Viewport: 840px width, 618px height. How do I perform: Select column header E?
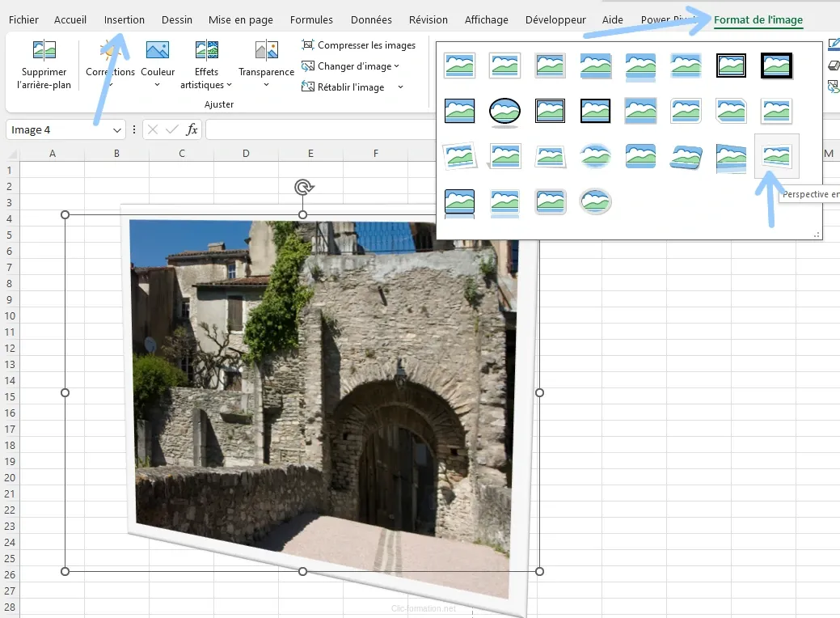(310, 152)
